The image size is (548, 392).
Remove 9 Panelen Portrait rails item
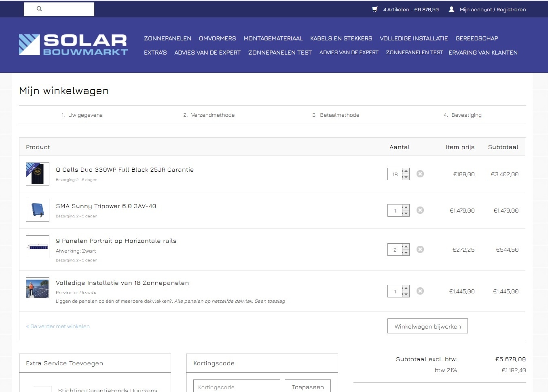pos(420,249)
